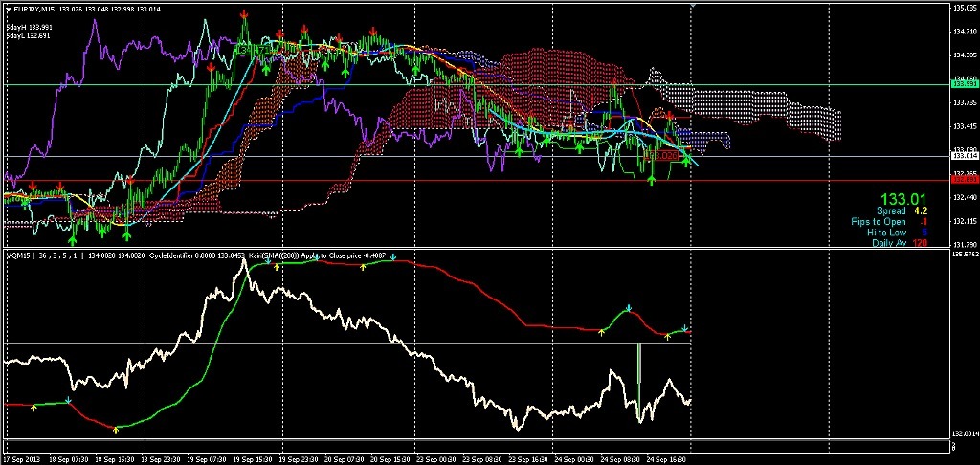Select the red horizontal 5dayL line
This screenshot has width=980, height=465.
[x=475, y=180]
